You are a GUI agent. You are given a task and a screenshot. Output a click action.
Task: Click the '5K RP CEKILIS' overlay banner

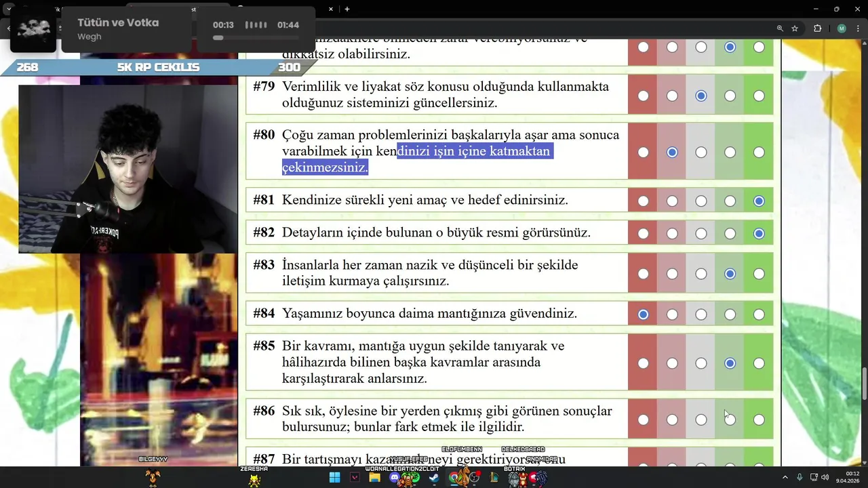[x=158, y=68]
